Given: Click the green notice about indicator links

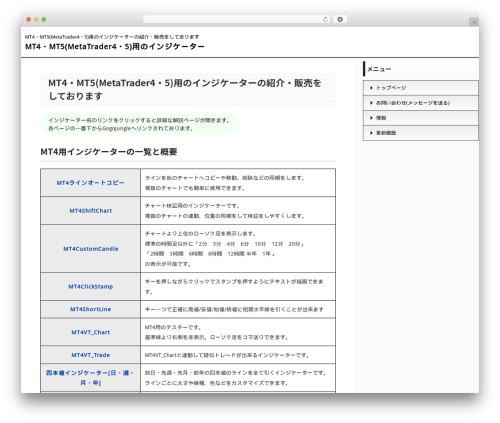Looking at the screenshot, I should click(140, 124).
